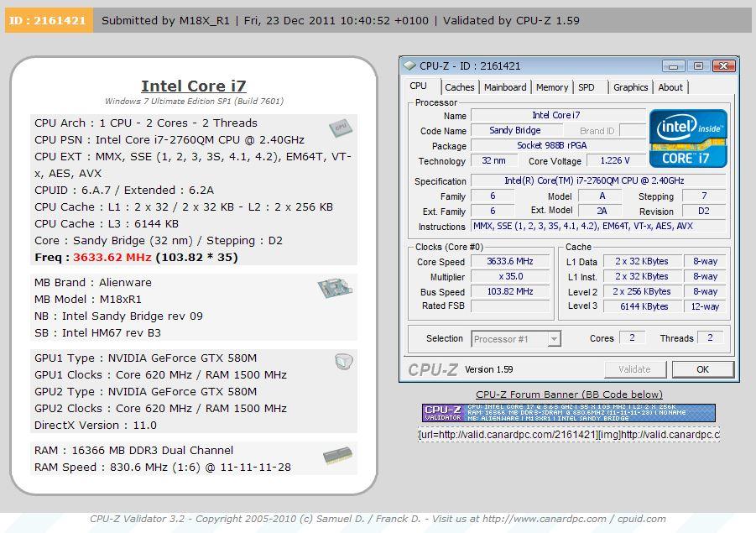Minimize the CPU-Z window
The width and height of the screenshot is (756, 533).
coord(673,65)
